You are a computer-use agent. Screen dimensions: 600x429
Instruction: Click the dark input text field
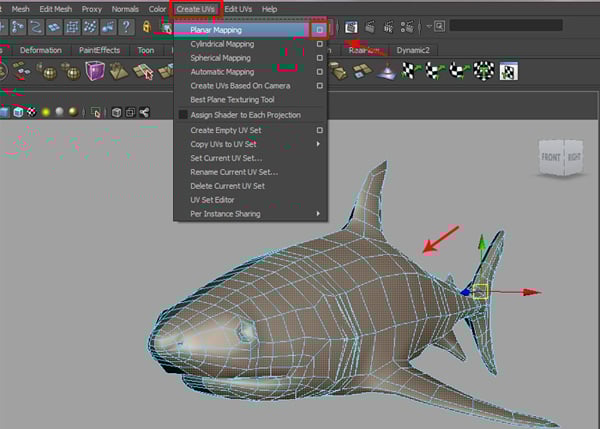pos(506,26)
